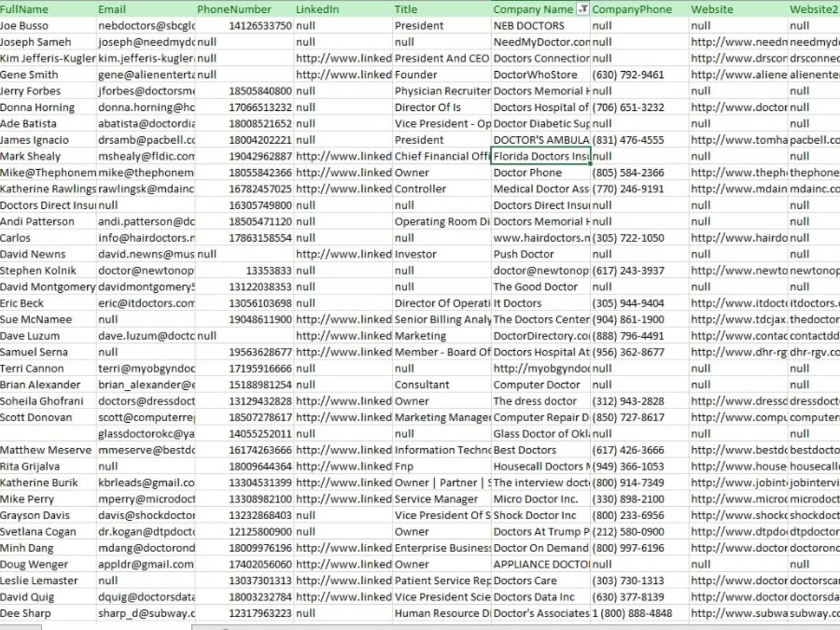The width and height of the screenshot is (840, 630).
Task: Select the Investor title cell
Action: [x=442, y=254]
